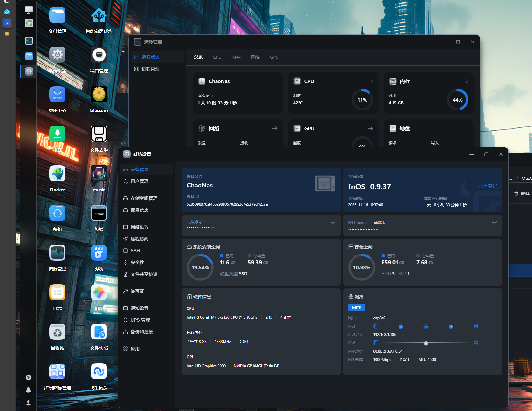The height and width of the screenshot is (411, 532).
Task: Select 进程管理 in the sidebar
Action: 150,69
